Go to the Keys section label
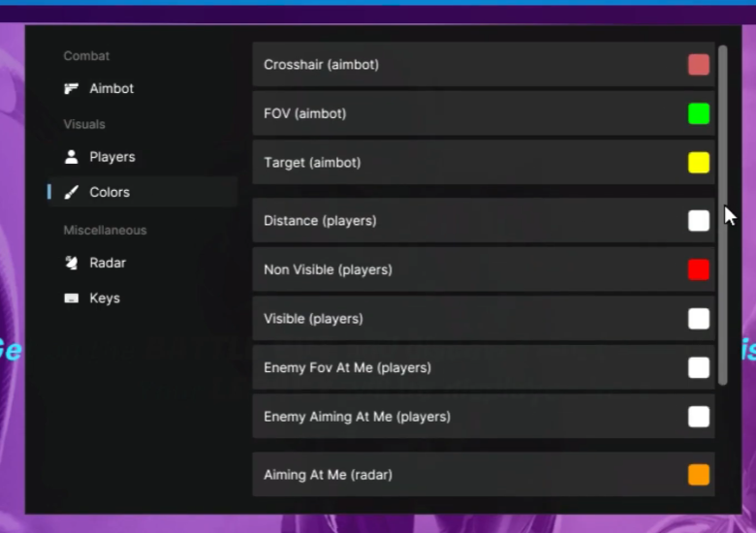The width and height of the screenshot is (756, 533). [105, 298]
